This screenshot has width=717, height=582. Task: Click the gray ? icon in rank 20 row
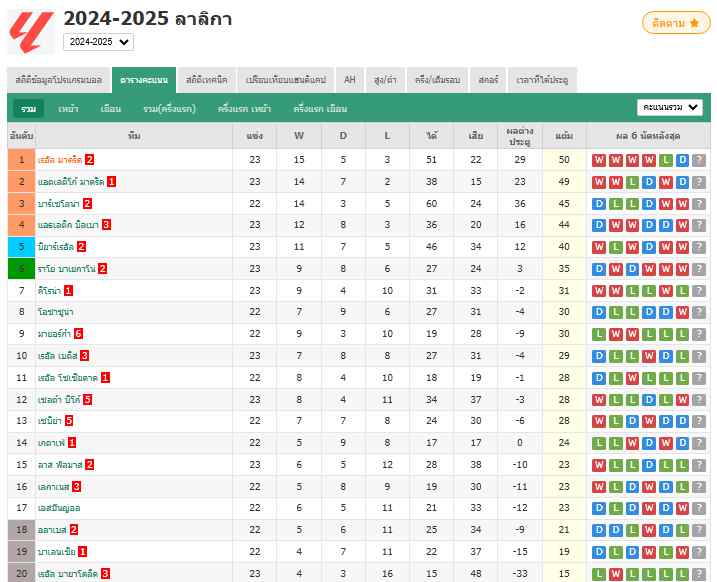point(699,574)
